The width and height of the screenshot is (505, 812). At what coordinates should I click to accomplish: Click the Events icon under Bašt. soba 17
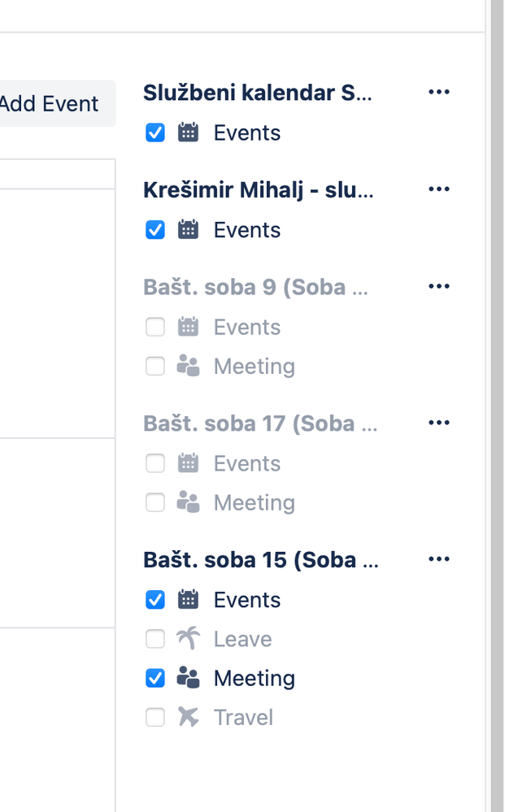tap(188, 463)
